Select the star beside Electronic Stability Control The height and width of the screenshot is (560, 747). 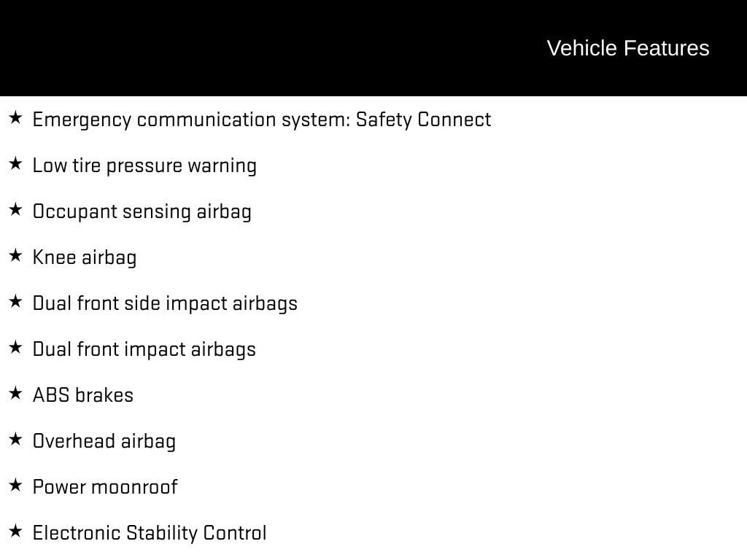[x=16, y=532]
